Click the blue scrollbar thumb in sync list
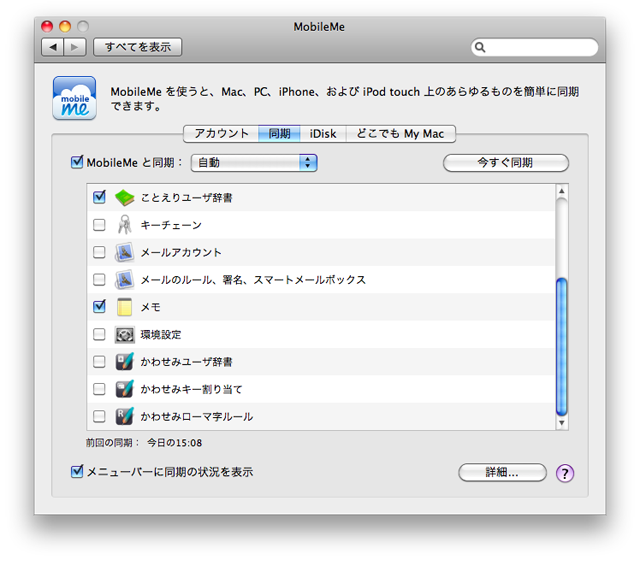The width and height of the screenshot is (640, 566). [562, 346]
